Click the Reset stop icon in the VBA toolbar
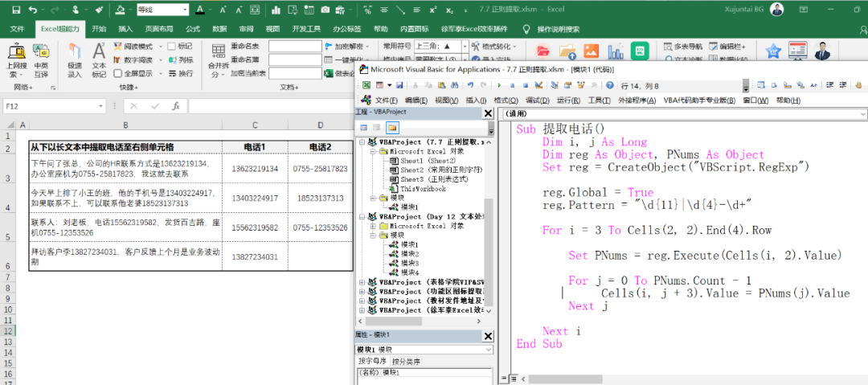Image resolution: width=868 pixels, height=385 pixels. coord(525,85)
